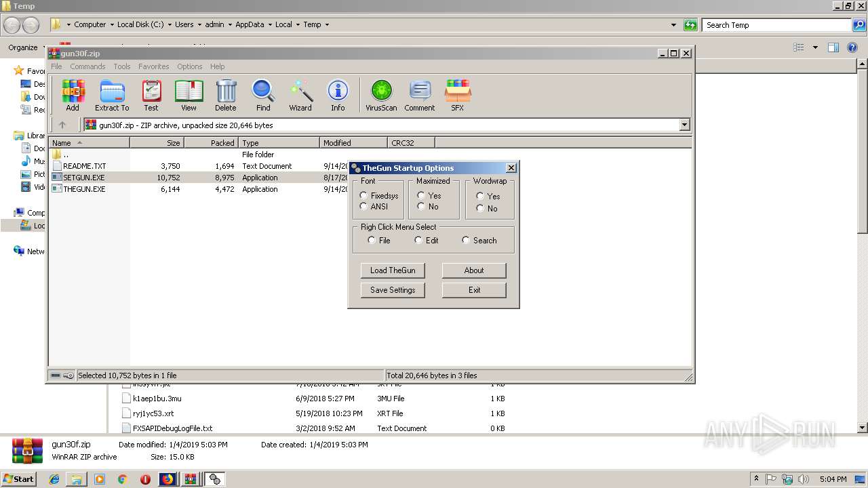Click the Add icon in WinRAR toolbar

(73, 95)
